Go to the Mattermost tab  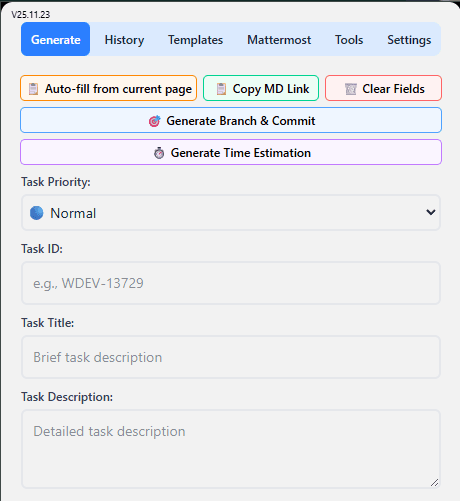point(279,40)
